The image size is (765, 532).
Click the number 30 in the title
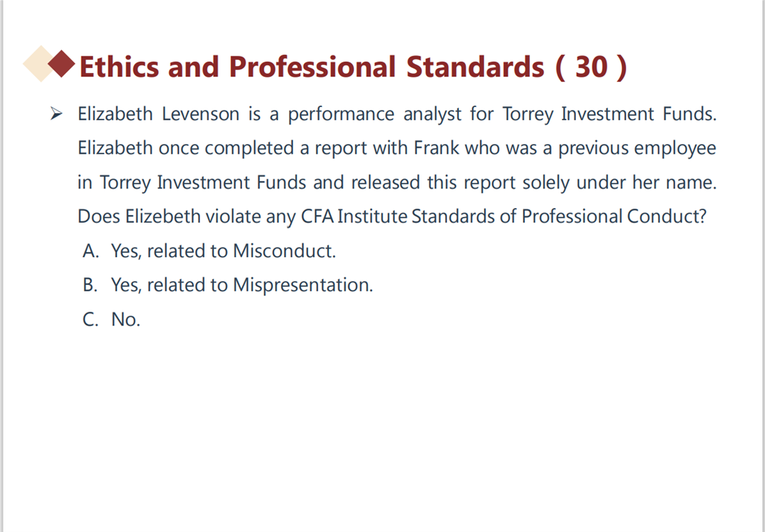pyautogui.click(x=591, y=66)
